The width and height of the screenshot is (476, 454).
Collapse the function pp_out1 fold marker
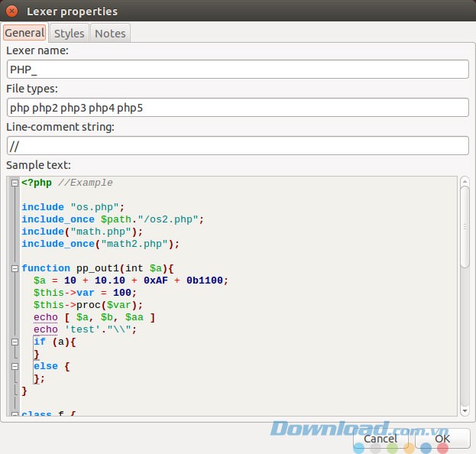(x=15, y=268)
